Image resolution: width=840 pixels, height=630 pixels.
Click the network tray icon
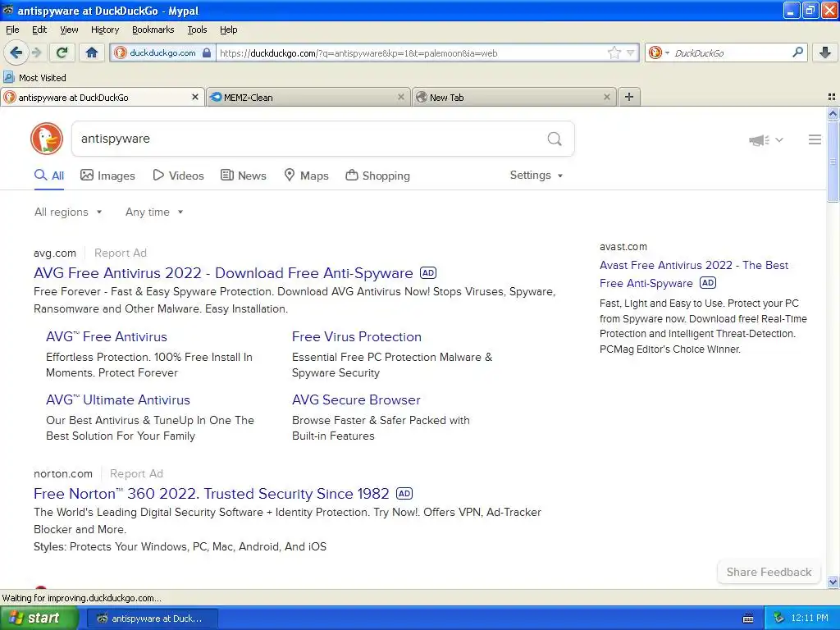[778, 619]
